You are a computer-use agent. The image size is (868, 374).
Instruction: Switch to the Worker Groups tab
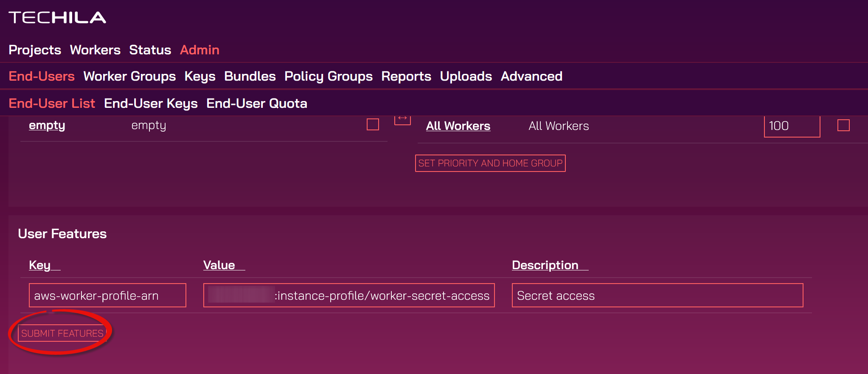pos(129,76)
